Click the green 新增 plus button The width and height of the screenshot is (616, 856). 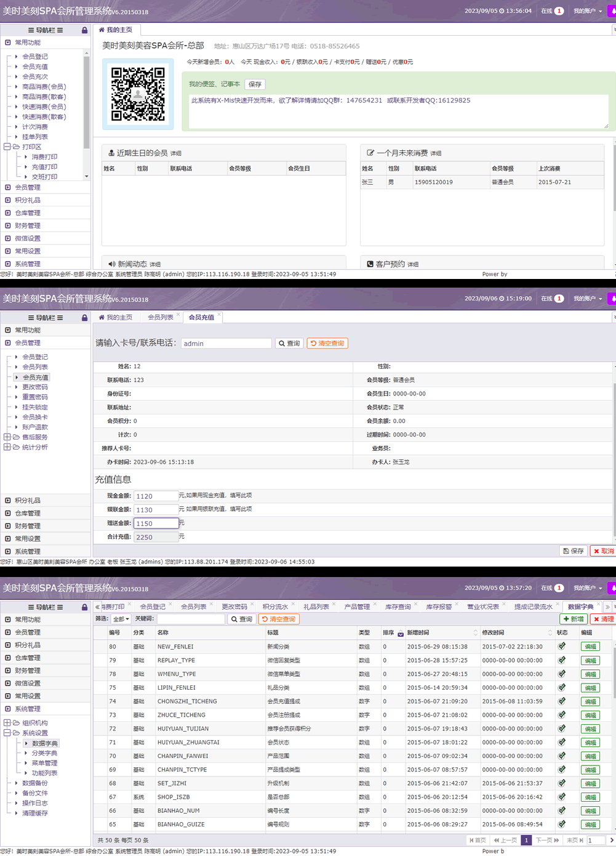[x=574, y=619]
